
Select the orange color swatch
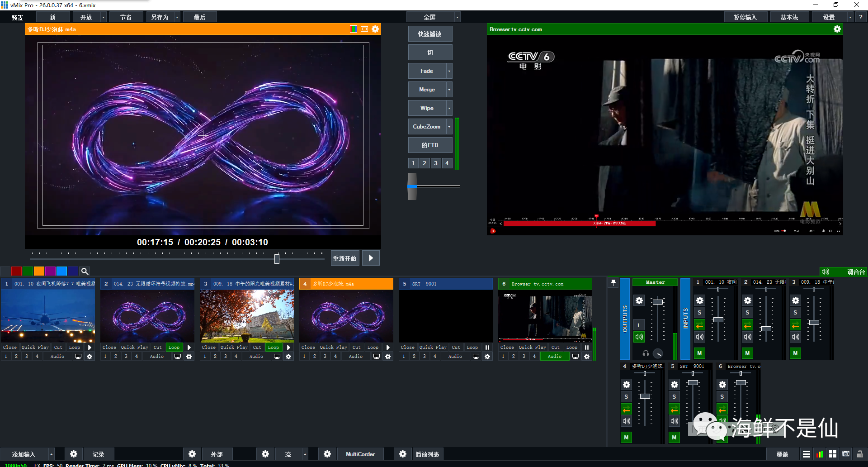39,271
